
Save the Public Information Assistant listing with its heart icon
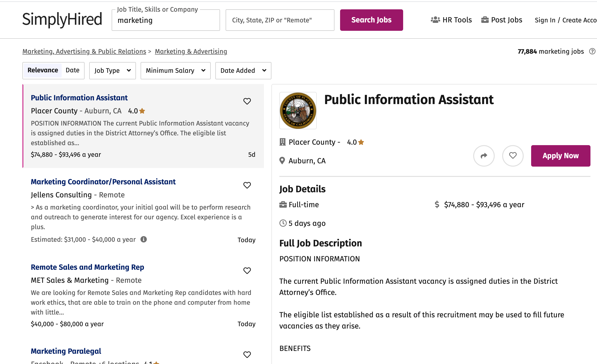coord(247,101)
